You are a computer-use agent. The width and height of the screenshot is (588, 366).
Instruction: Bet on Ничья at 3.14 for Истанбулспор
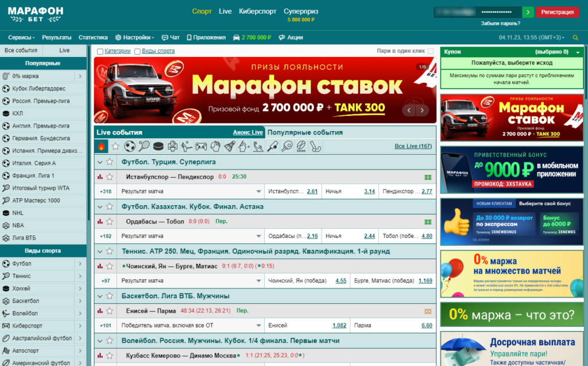tap(369, 191)
